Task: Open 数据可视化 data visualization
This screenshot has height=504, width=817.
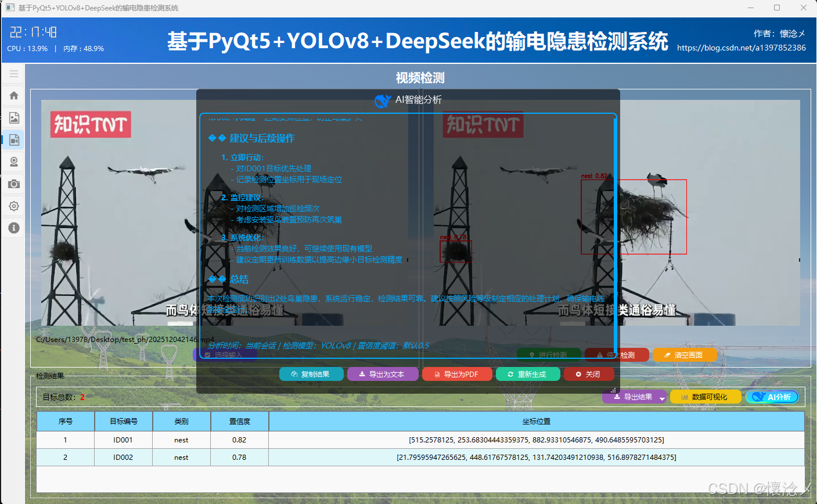Action: [706, 397]
